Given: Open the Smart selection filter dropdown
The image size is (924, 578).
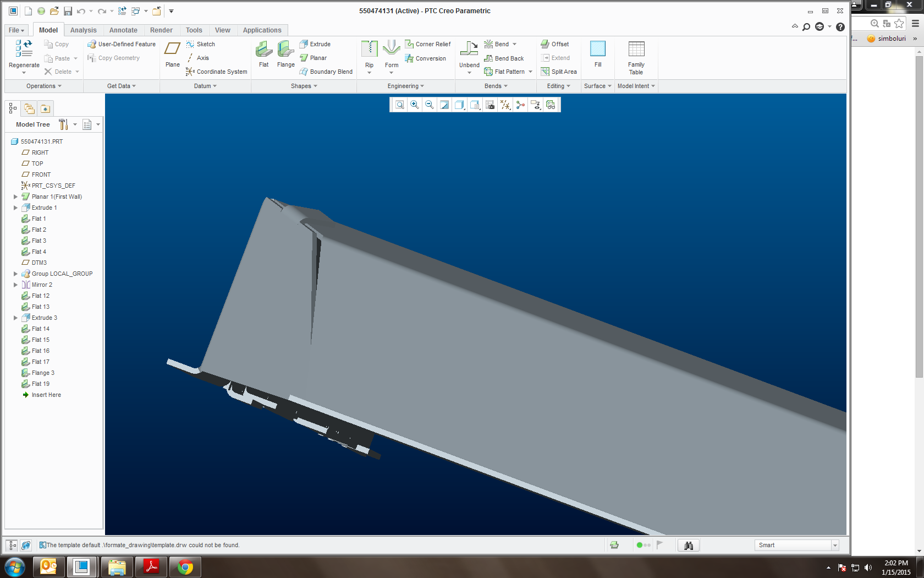Looking at the screenshot, I should click(797, 545).
